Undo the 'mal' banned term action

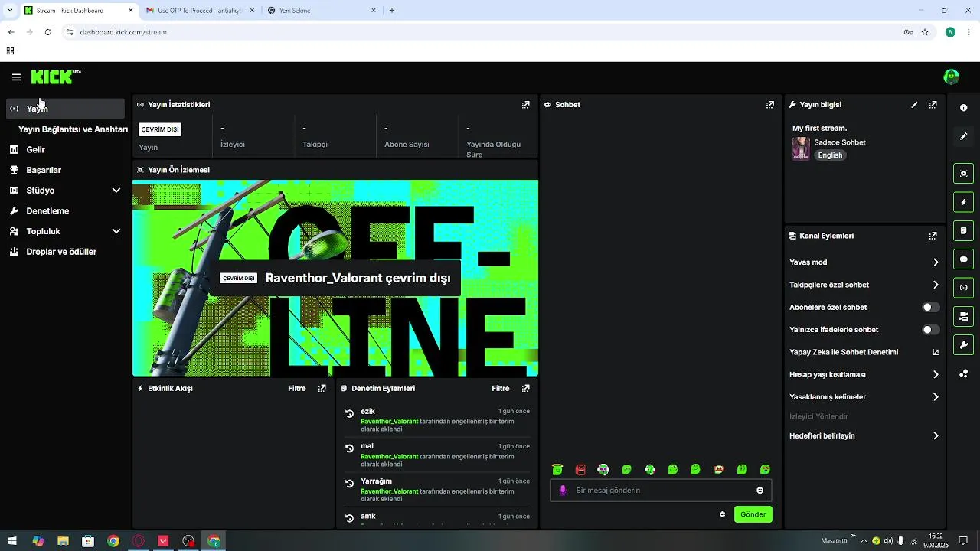(350, 448)
